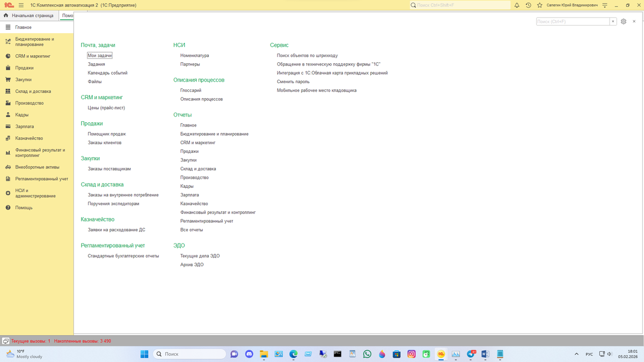This screenshot has width=644, height=362.
Task: Open Microsoft Edge from taskbar
Action: pyautogui.click(x=294, y=354)
